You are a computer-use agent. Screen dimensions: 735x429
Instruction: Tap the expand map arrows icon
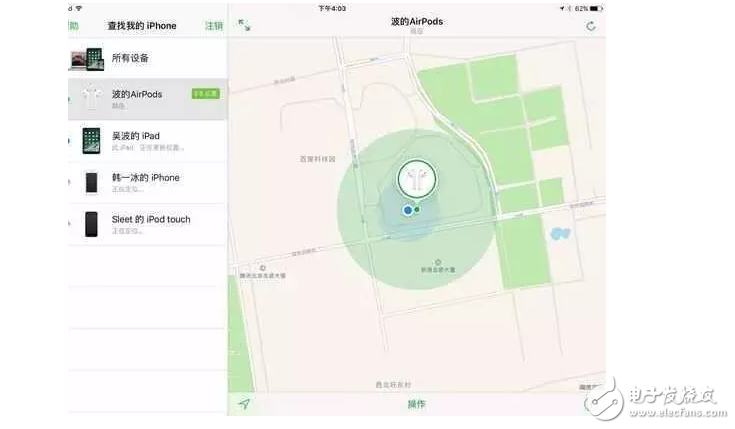244,25
